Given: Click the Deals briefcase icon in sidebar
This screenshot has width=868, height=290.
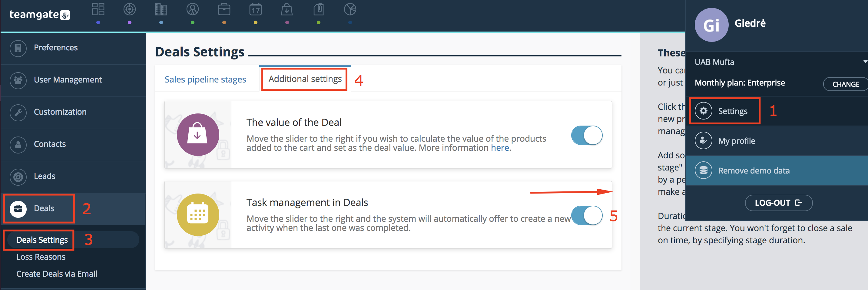Looking at the screenshot, I should 18,209.
